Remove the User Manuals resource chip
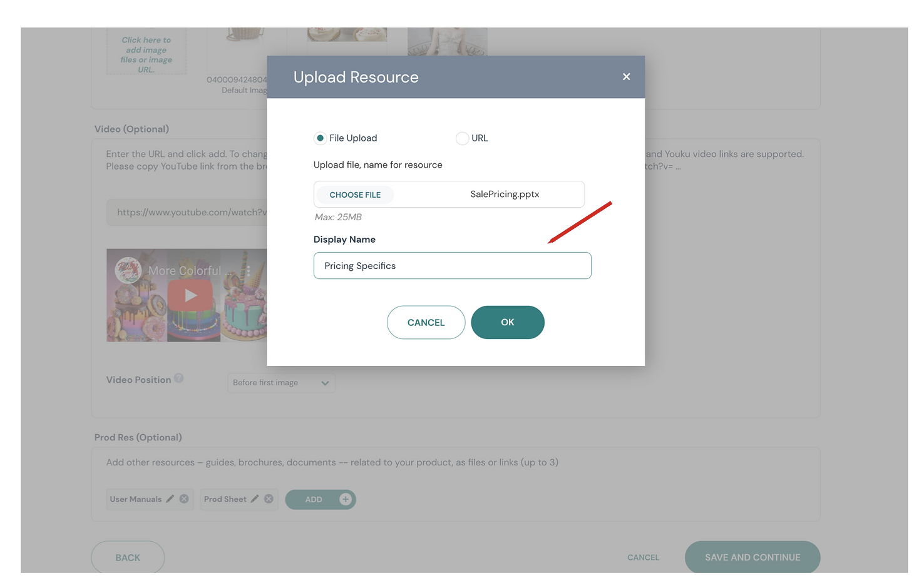924x578 pixels. (183, 499)
